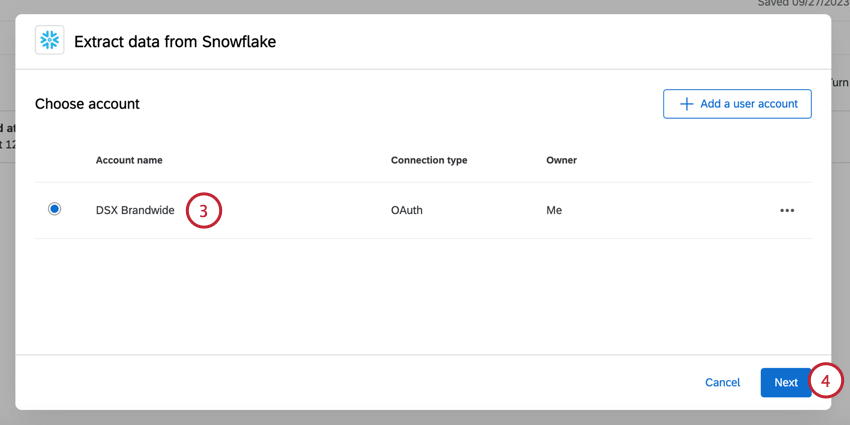
Task: Click the dialog footer area left of Cancel
Action: click(x=350, y=382)
